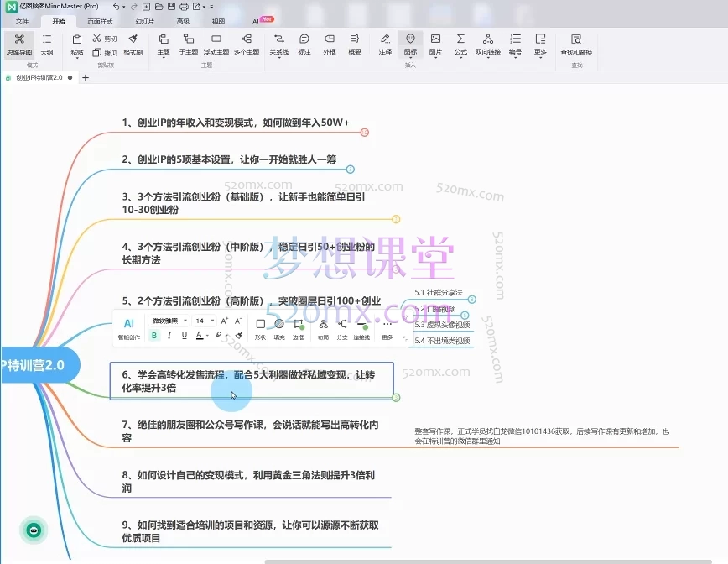
Task: Expand the export icon dropdown arrow
Action: [x=204, y=7]
